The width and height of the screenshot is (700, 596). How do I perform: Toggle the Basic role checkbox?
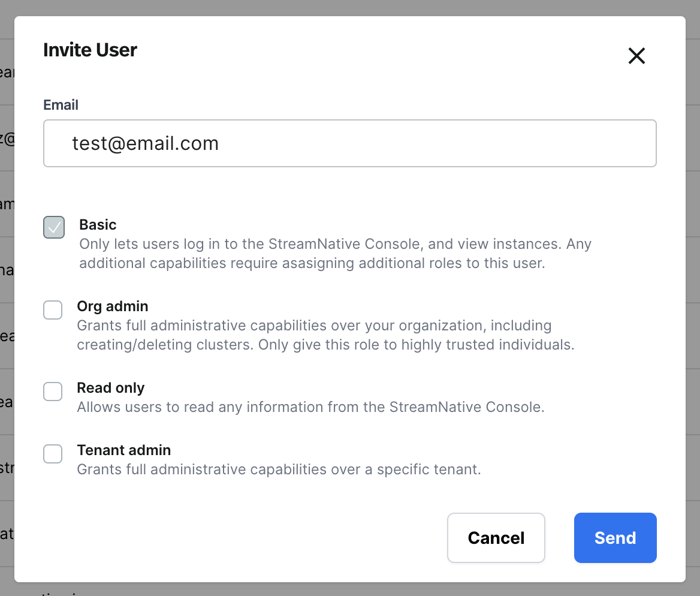pos(54,227)
